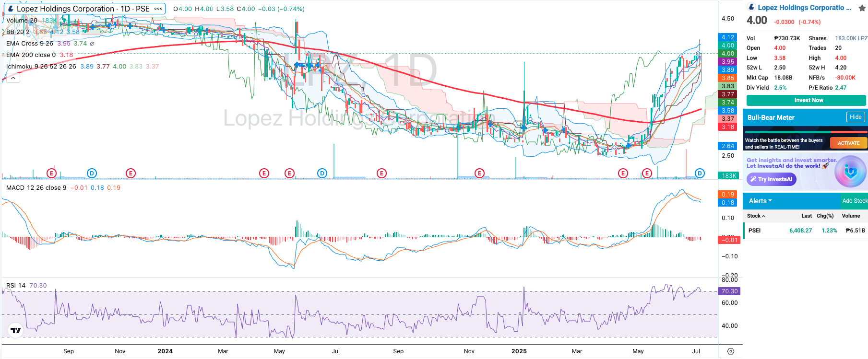Click the blue 4.12 price axis label
Viewport: 868px width, 359px height.
tap(728, 37)
